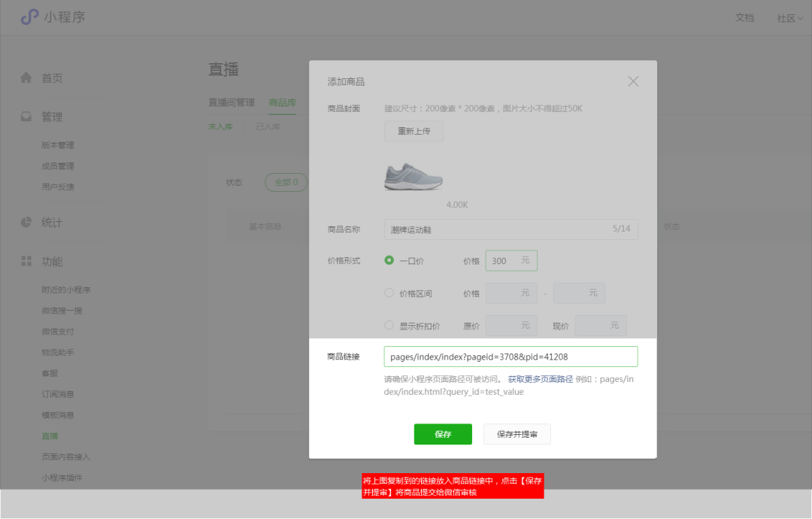Screen dimensions: 812x519
Task: Click inside the 商品链接 input field
Action: 510,356
